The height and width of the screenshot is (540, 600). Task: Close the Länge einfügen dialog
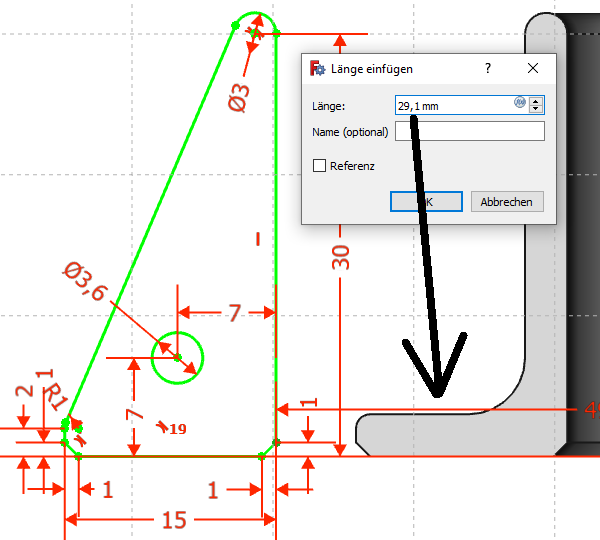pos(533,69)
